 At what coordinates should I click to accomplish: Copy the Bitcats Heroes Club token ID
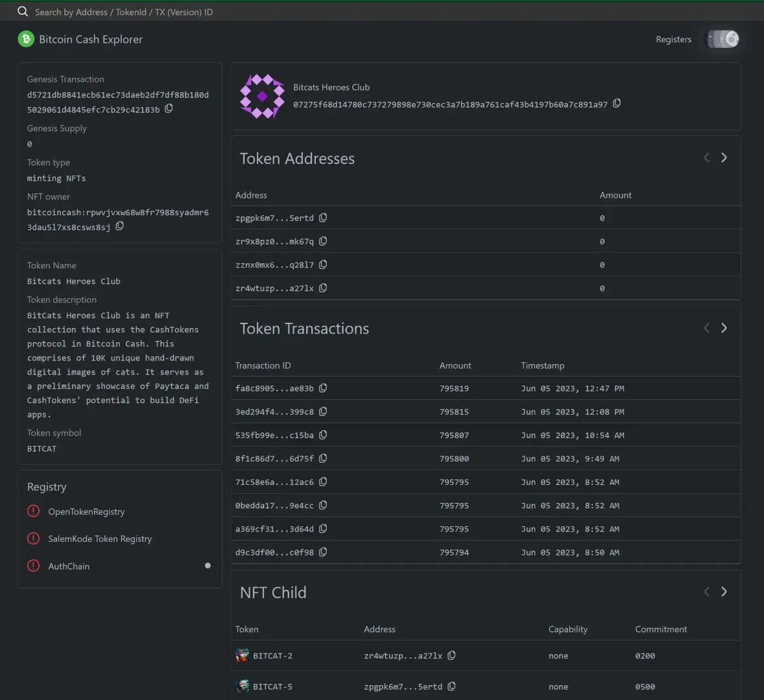tap(616, 103)
